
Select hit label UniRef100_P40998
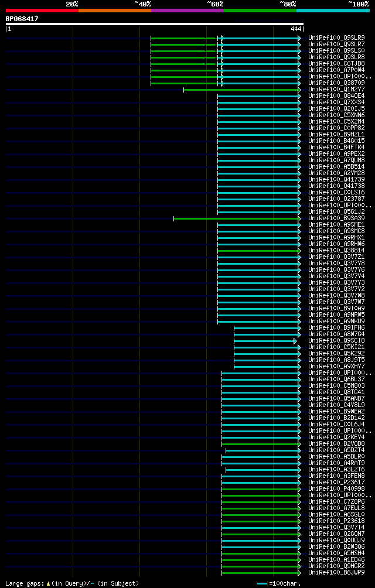(x=336, y=488)
